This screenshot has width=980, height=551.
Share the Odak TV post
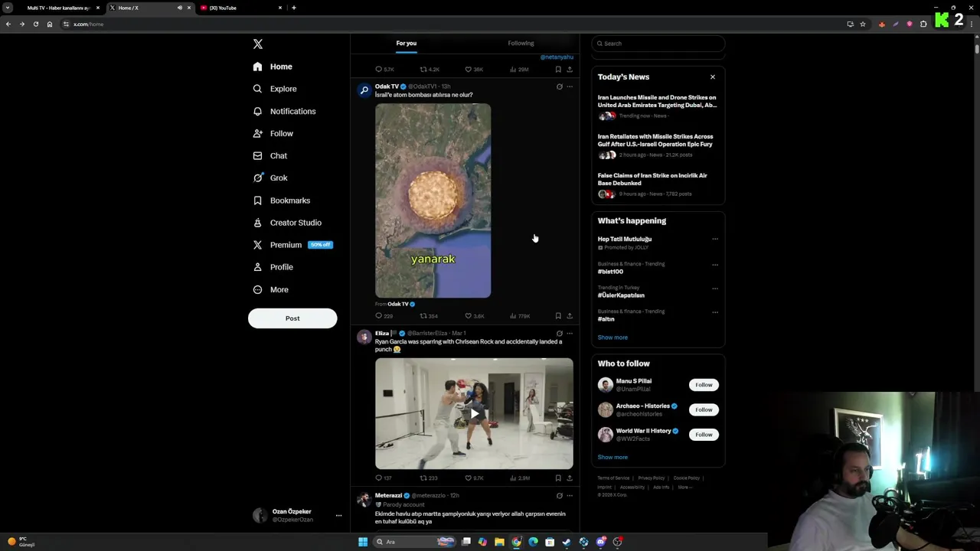tap(570, 316)
